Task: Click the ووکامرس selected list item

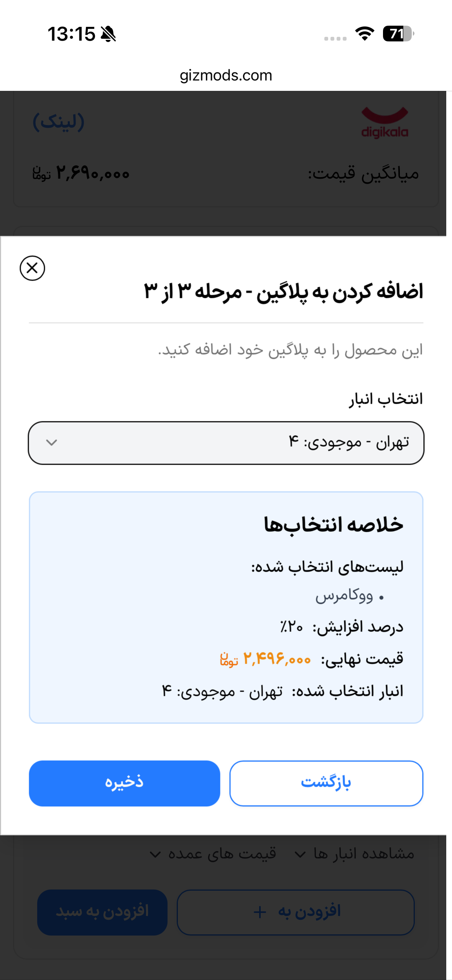Action: [344, 596]
